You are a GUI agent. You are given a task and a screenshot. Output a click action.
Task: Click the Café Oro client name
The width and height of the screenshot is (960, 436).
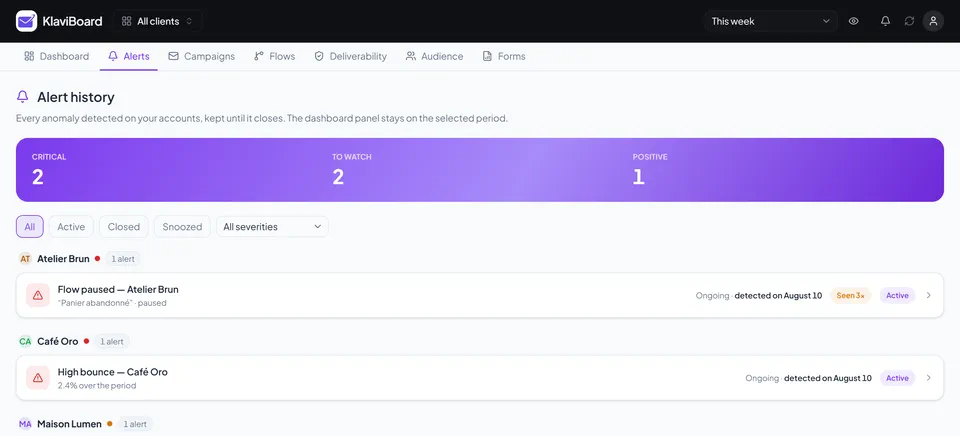(x=58, y=342)
